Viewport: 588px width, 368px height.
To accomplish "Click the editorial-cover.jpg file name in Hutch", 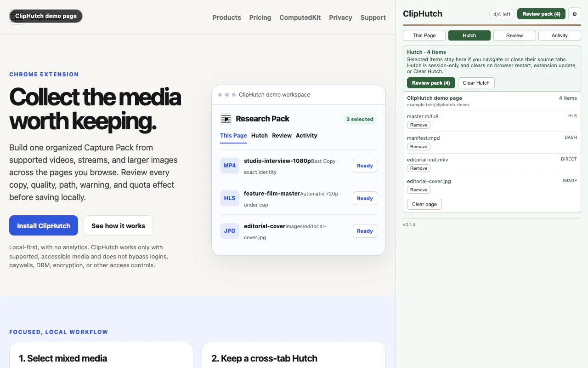I will click(x=429, y=181).
